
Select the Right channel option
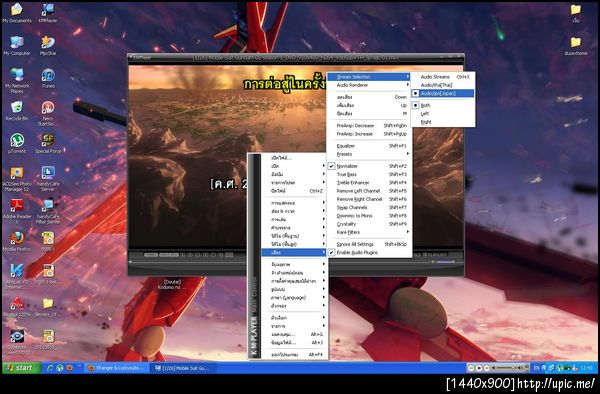tap(443, 122)
